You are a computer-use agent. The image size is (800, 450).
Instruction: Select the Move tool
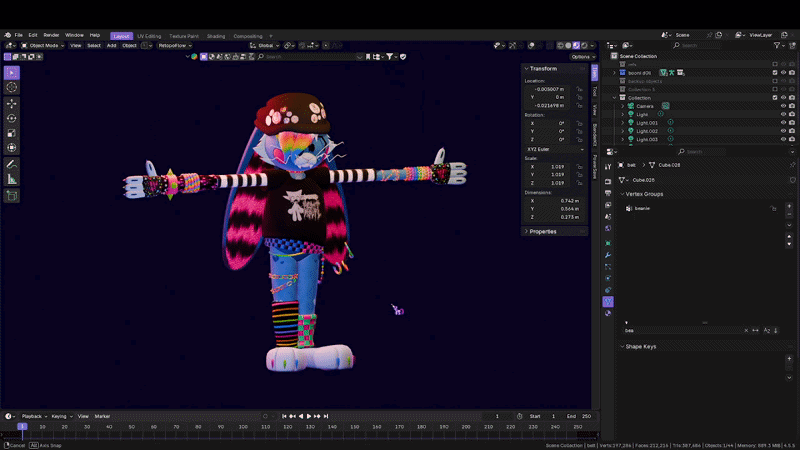(x=12, y=103)
